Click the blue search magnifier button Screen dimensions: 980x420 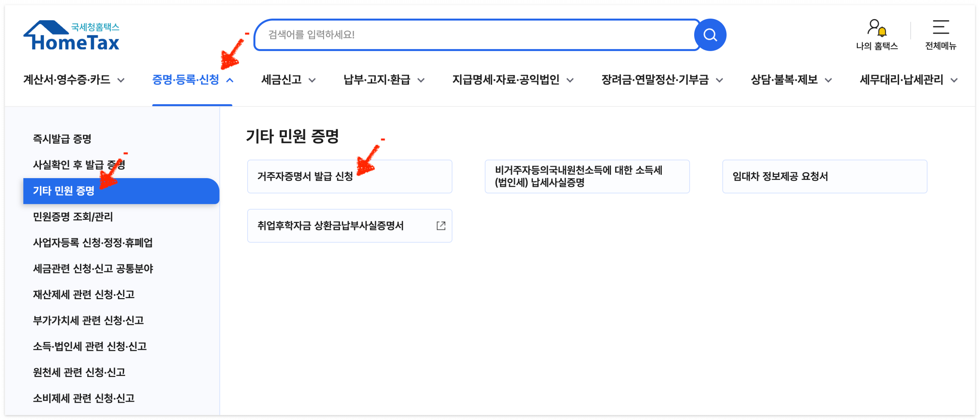pyautogui.click(x=710, y=35)
